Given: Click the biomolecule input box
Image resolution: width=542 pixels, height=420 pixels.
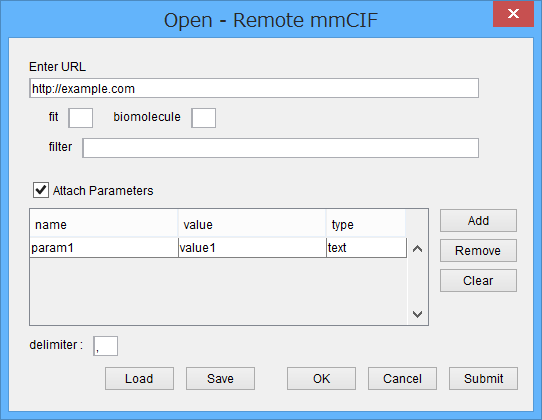Looking at the screenshot, I should click(x=204, y=118).
